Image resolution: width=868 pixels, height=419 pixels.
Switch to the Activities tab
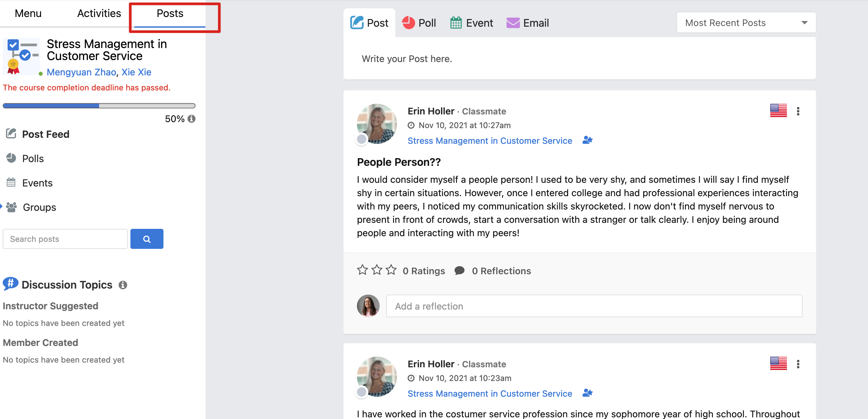coord(99,13)
